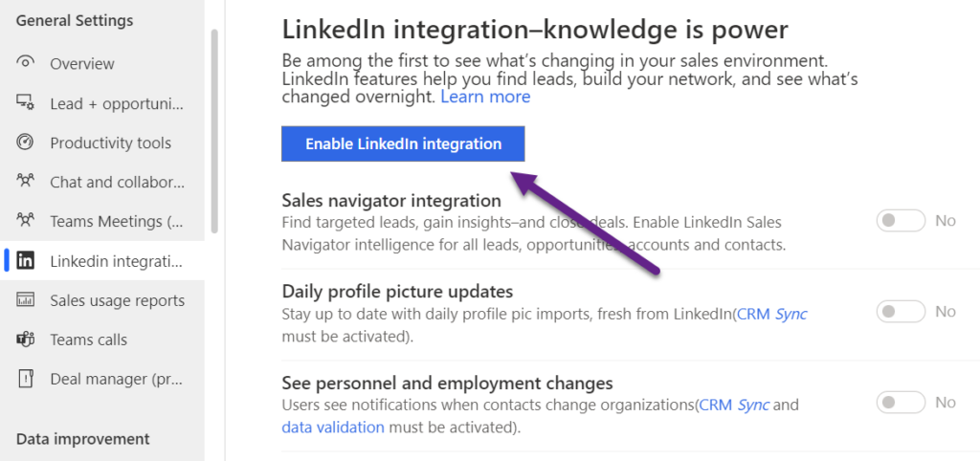Click the Overview eye icon
The height and width of the screenshot is (461, 980).
(26, 63)
